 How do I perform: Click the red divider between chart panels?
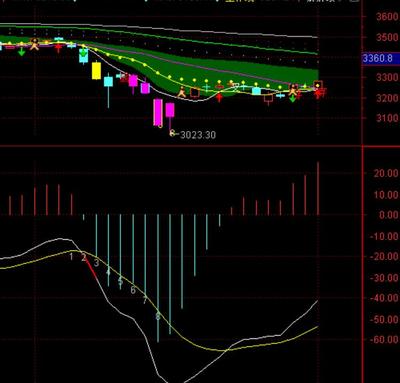click(200, 146)
